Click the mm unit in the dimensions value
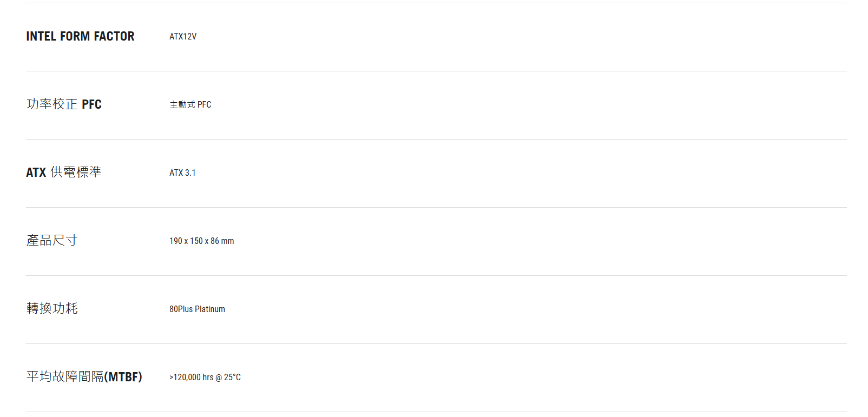Viewport: 868px width, 417px height. (x=227, y=241)
